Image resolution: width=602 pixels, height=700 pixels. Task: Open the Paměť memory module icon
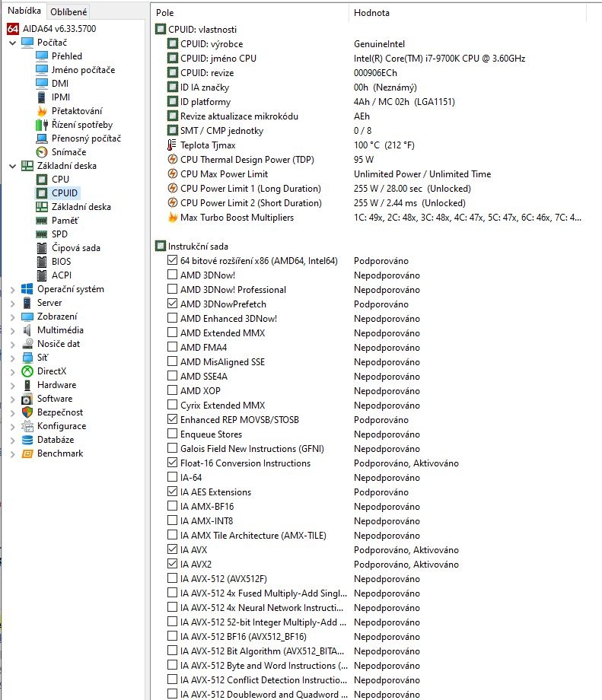pos(42,221)
